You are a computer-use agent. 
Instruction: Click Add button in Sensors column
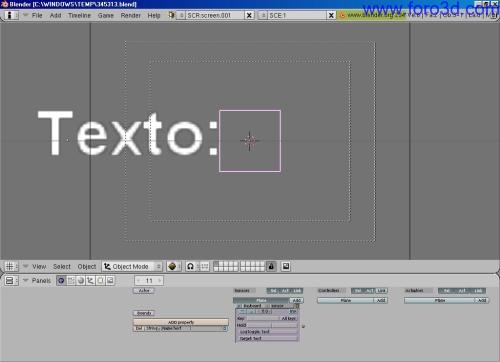point(296,301)
